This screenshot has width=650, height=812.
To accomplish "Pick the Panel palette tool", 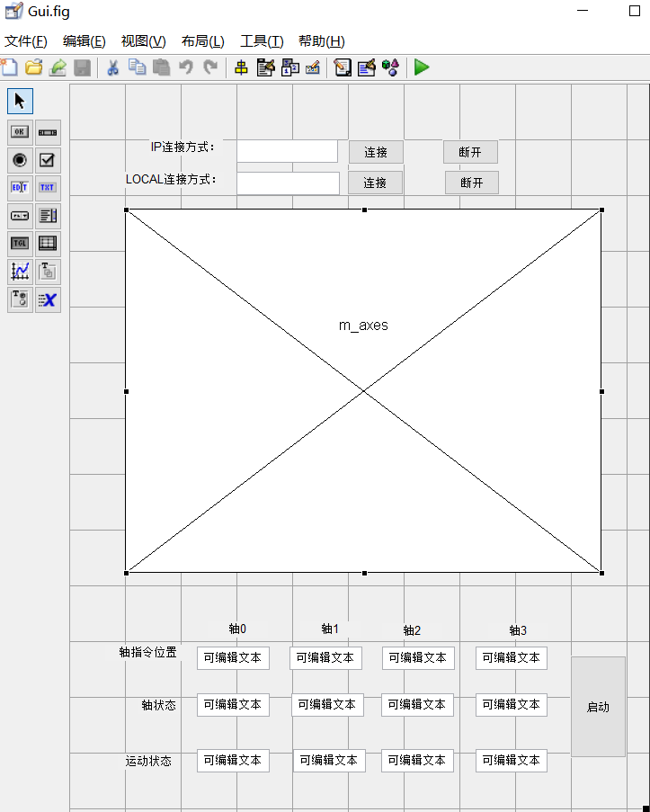I will tap(48, 272).
